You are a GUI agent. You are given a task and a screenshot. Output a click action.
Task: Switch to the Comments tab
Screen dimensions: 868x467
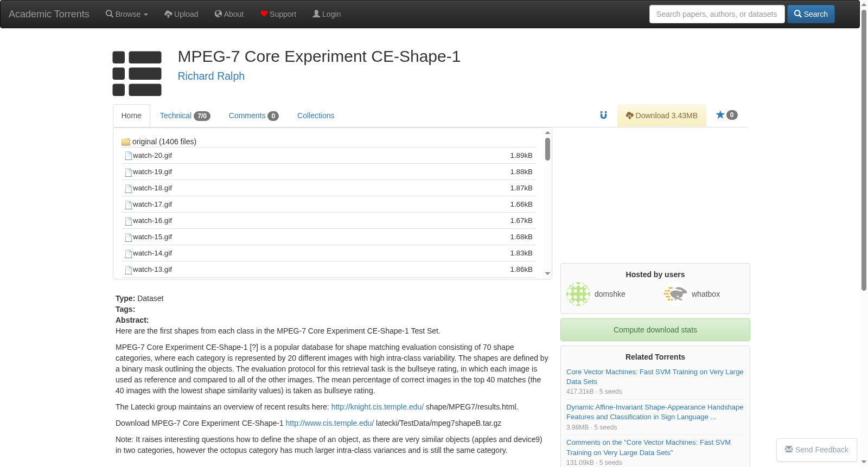253,116
